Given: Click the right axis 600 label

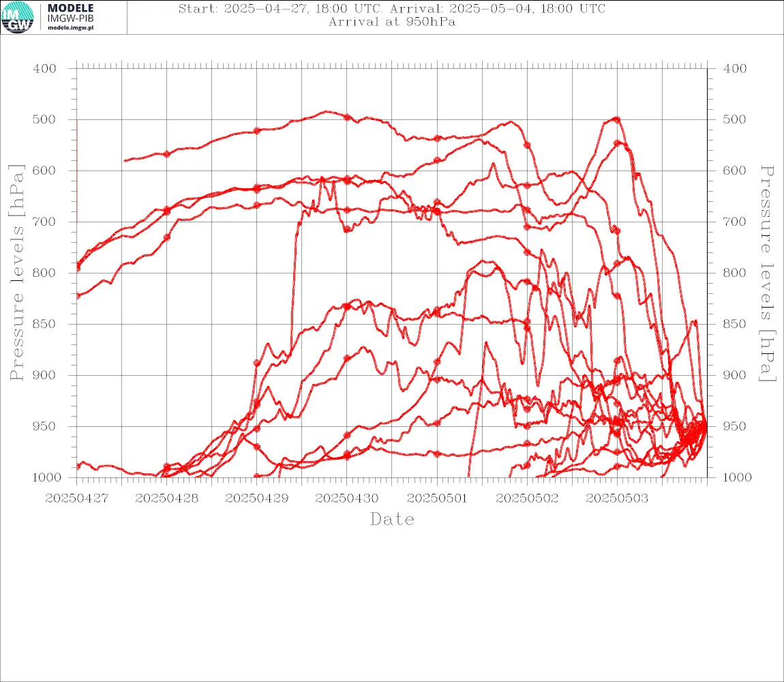Looking at the screenshot, I should tap(734, 170).
